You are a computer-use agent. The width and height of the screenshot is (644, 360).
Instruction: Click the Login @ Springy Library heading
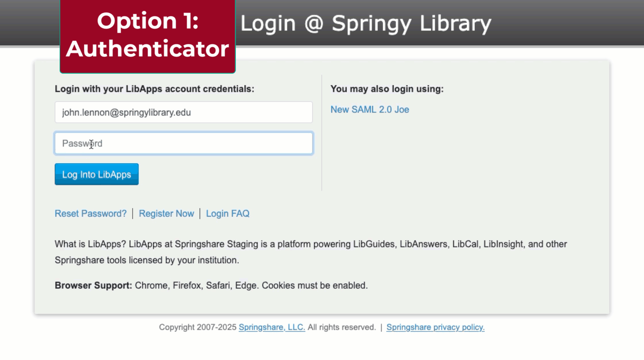[366, 23]
